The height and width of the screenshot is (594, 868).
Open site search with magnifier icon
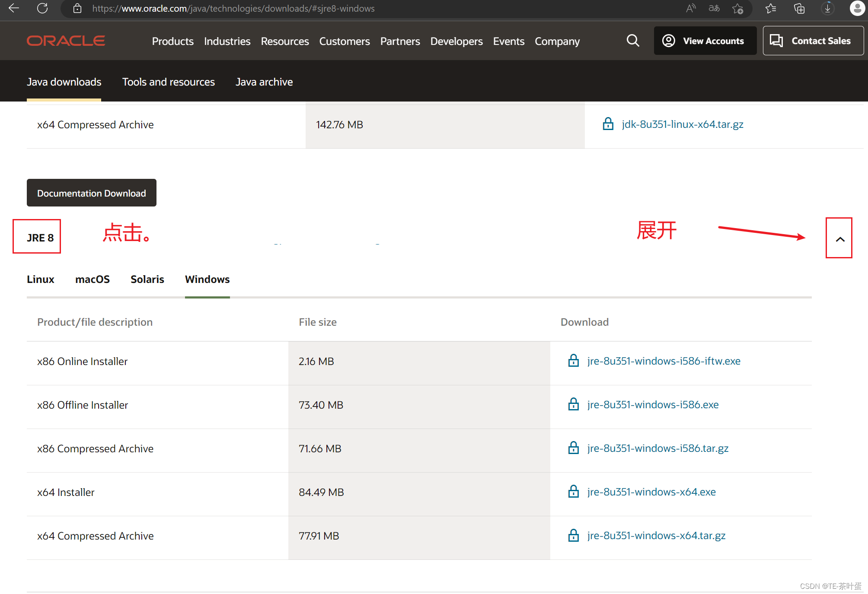pyautogui.click(x=633, y=41)
